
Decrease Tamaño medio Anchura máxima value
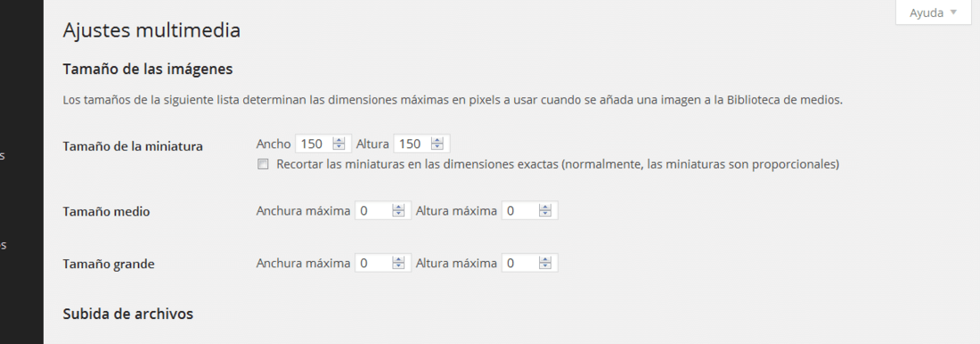[x=398, y=215]
